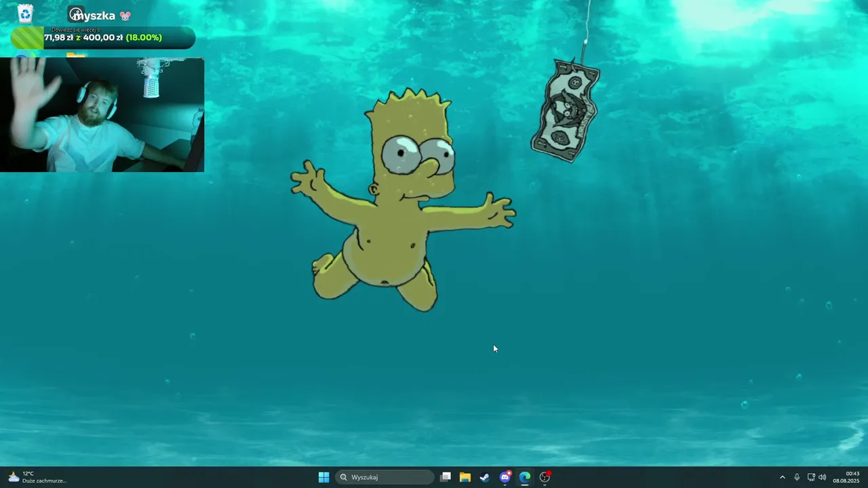Open the Recycle Bin desktop icon

tap(25, 14)
